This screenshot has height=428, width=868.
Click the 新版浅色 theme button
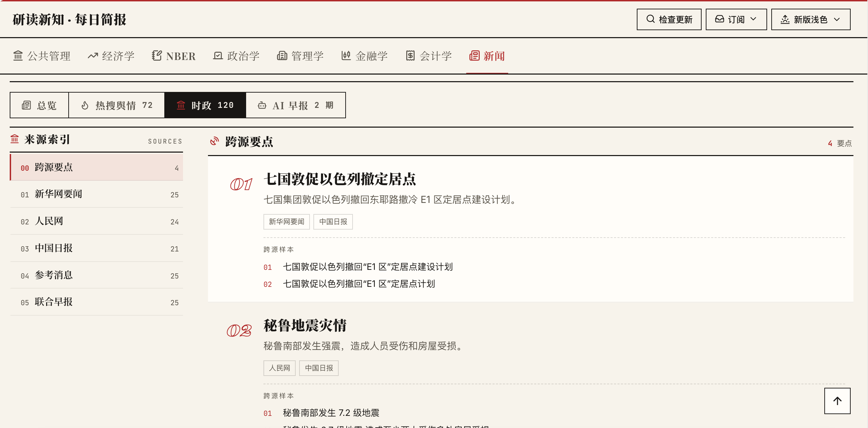[x=811, y=19]
